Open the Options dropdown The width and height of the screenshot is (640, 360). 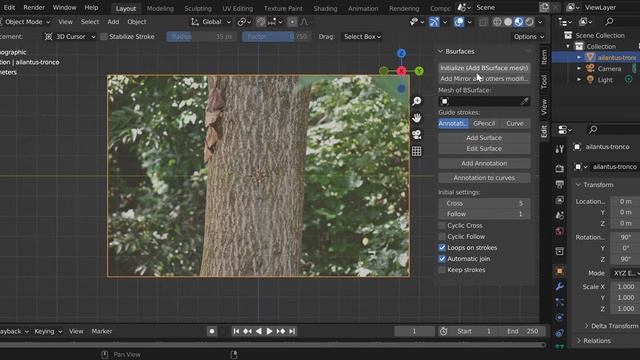528,37
